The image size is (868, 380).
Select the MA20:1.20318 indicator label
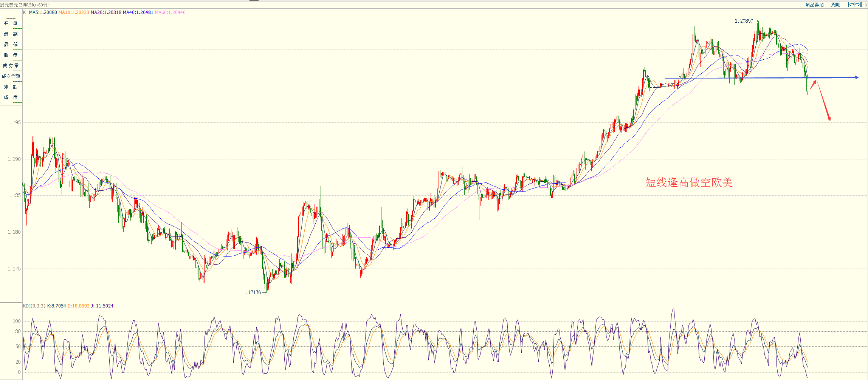click(106, 12)
